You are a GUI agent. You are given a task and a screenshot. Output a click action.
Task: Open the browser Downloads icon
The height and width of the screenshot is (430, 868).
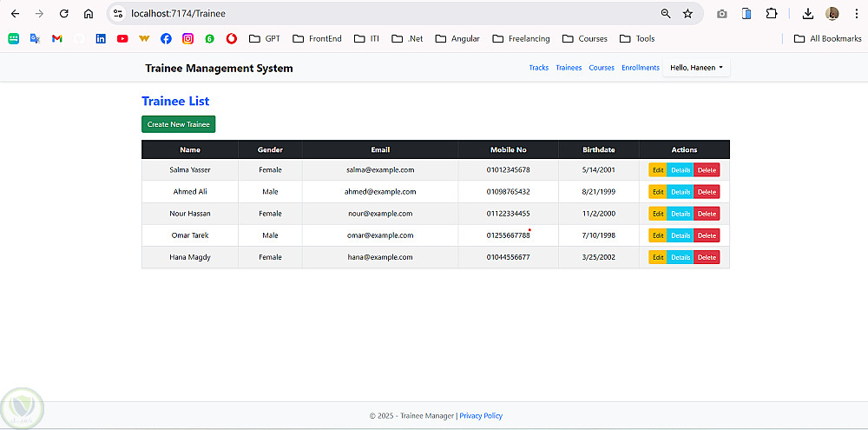coord(808,14)
